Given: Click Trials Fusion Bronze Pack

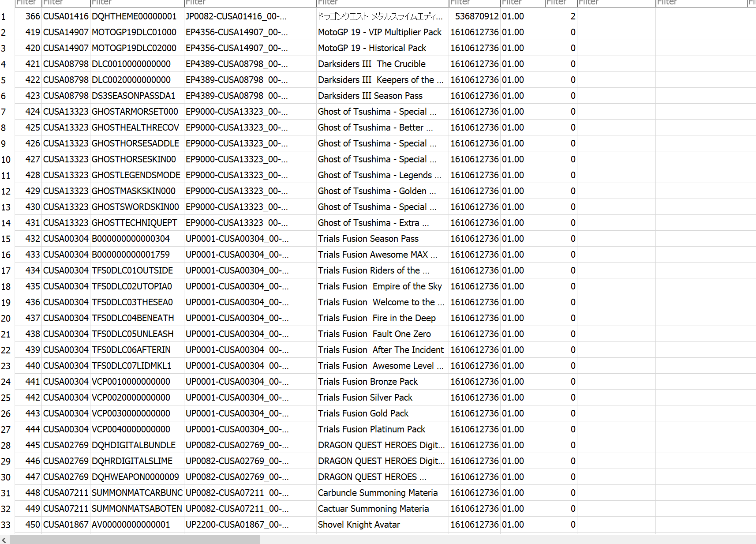Looking at the screenshot, I should tap(382, 382).
